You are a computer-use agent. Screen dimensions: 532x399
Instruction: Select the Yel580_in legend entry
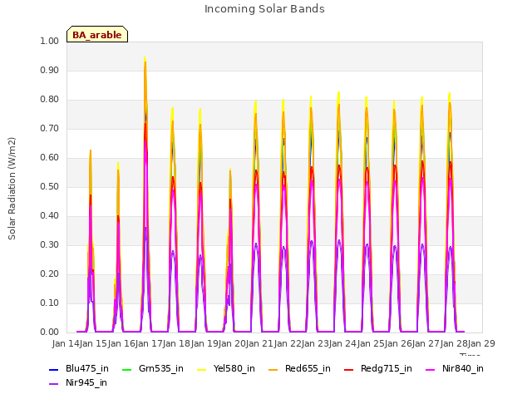pos(226,369)
